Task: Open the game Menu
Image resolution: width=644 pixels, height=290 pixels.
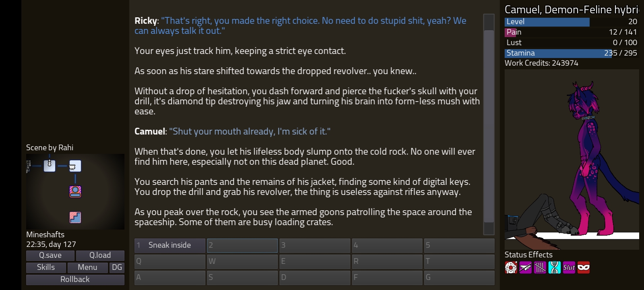Action: pos(87,267)
